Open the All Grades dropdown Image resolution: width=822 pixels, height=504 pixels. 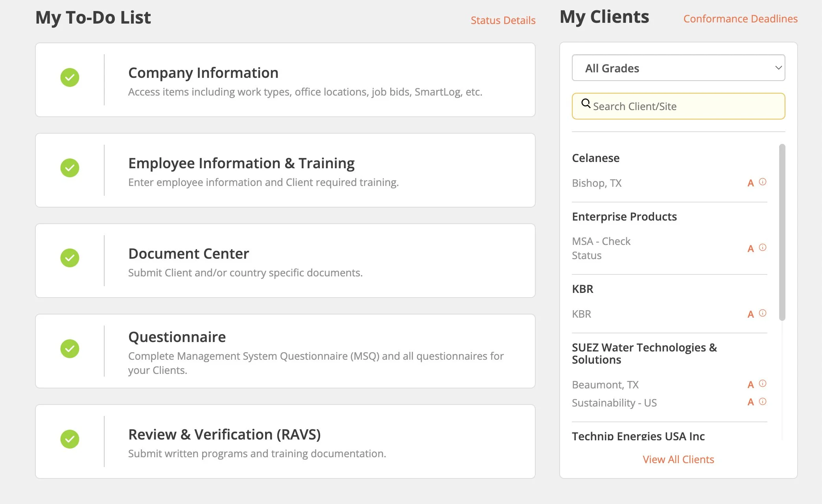(678, 68)
